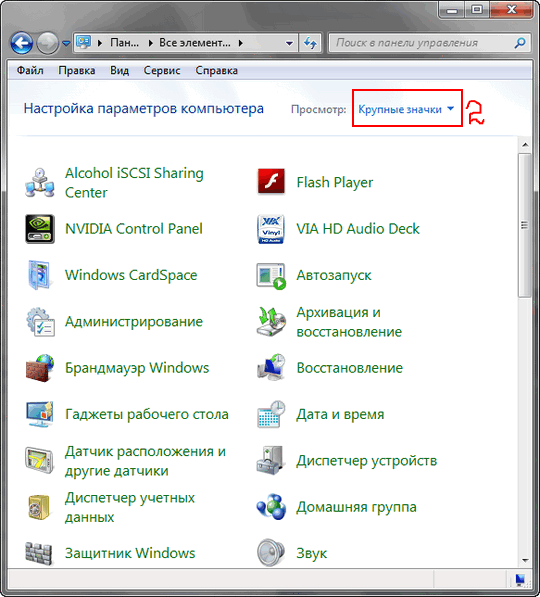Screen dimensions: 540x597
Task: Click the Flash Player link text
Action: [x=335, y=182]
